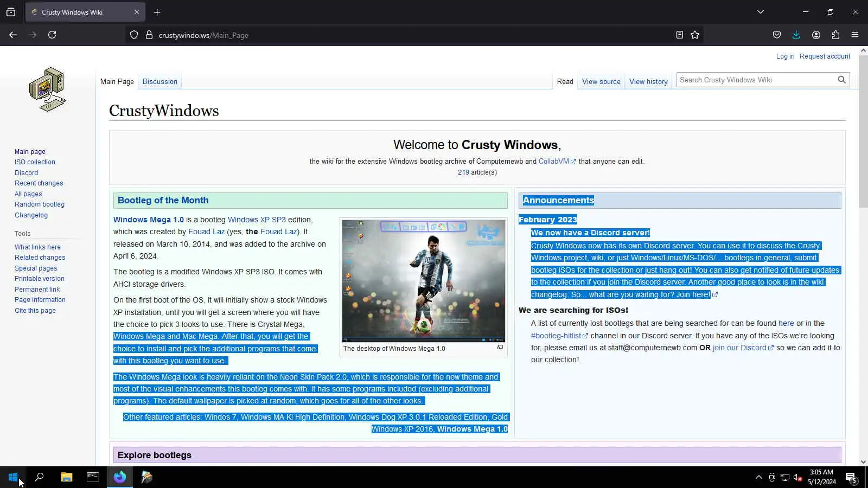Open the Windows Start menu
Screen dimensions: 868x488
(x=13, y=477)
